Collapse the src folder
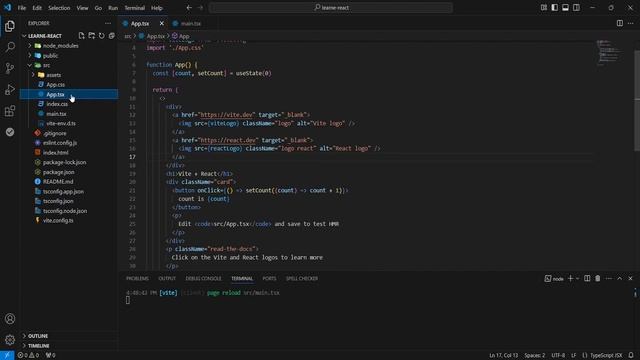This screenshot has width=640, height=360. point(30,65)
